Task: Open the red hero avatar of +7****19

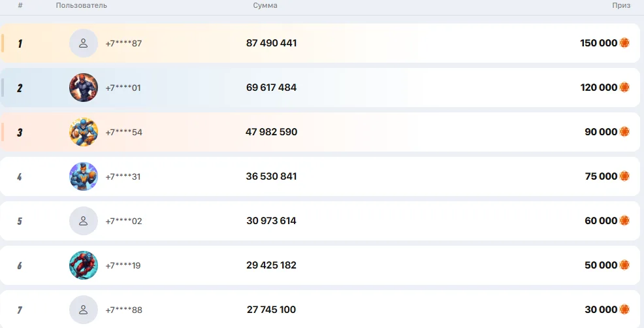Action: [x=84, y=265]
